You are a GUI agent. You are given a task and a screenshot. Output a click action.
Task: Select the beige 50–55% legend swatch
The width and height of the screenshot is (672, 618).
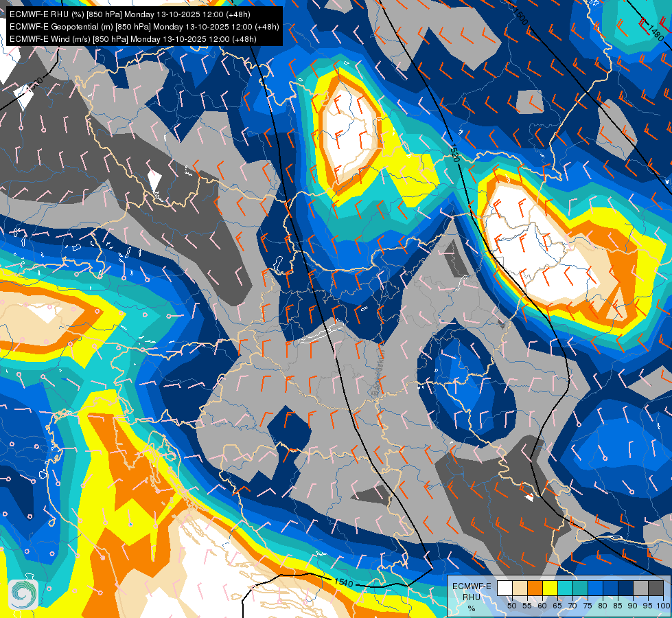coord(520,588)
